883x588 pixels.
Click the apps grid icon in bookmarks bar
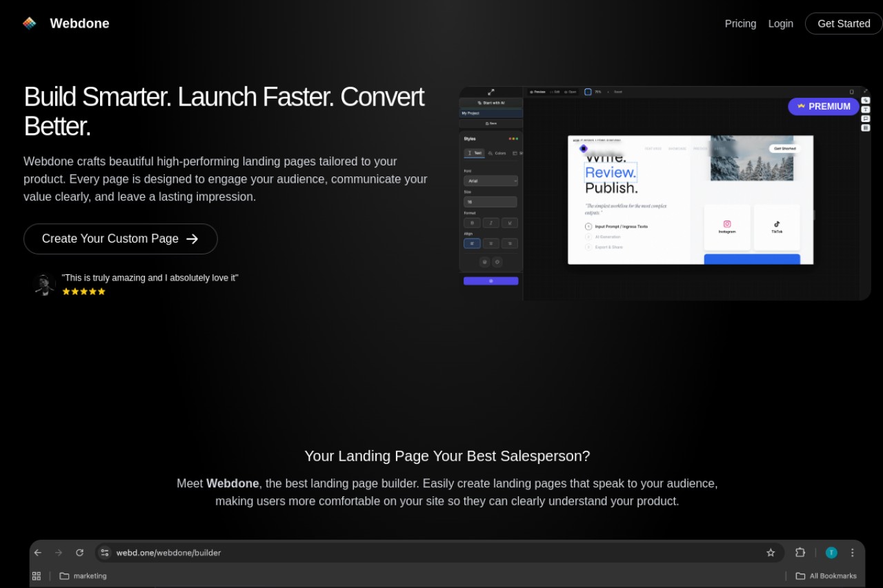tap(37, 576)
